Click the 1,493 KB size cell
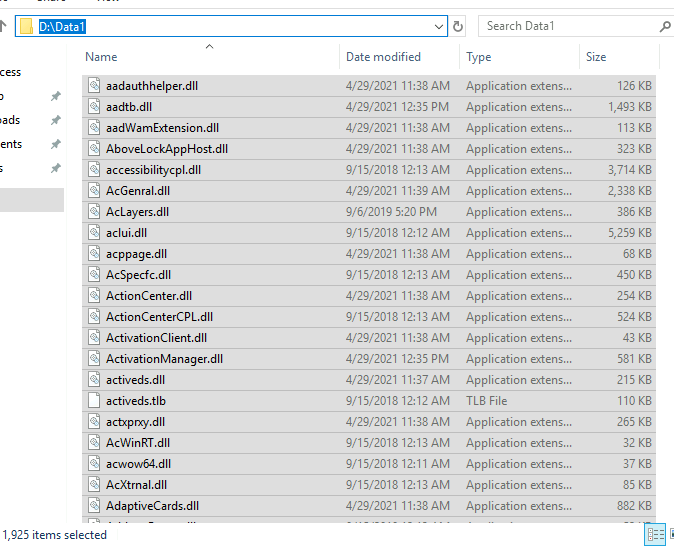Viewport: 674px width, 547px height. (630, 107)
